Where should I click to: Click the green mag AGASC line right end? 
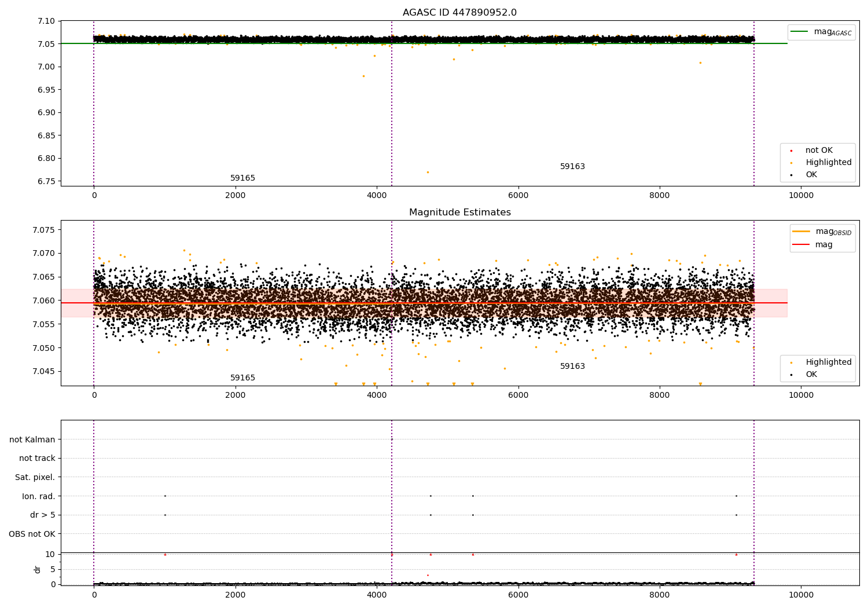pos(786,43)
